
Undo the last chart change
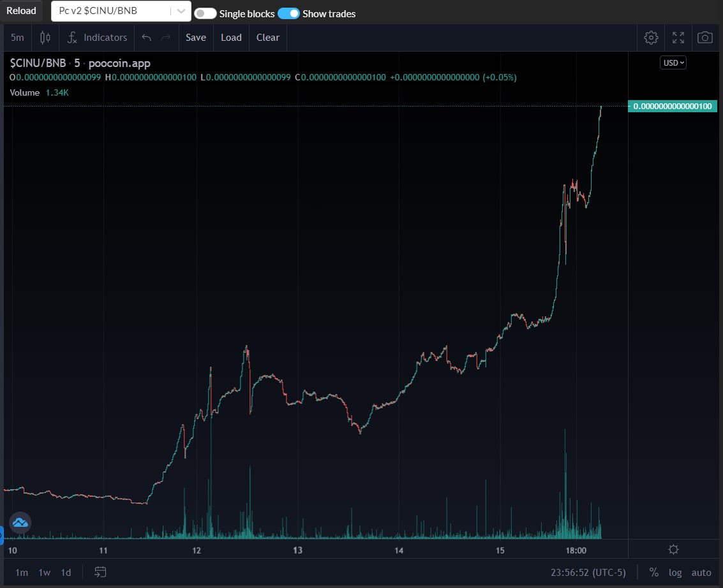coord(147,38)
